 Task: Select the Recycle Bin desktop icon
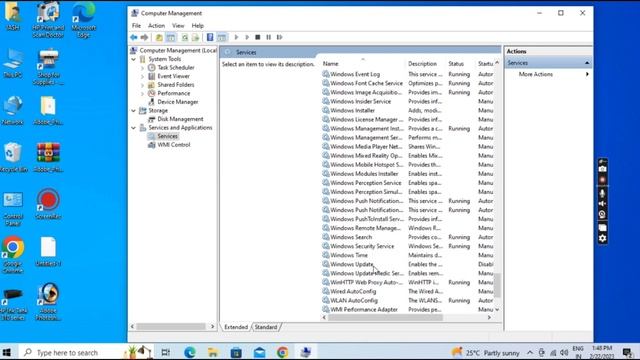(x=13, y=157)
